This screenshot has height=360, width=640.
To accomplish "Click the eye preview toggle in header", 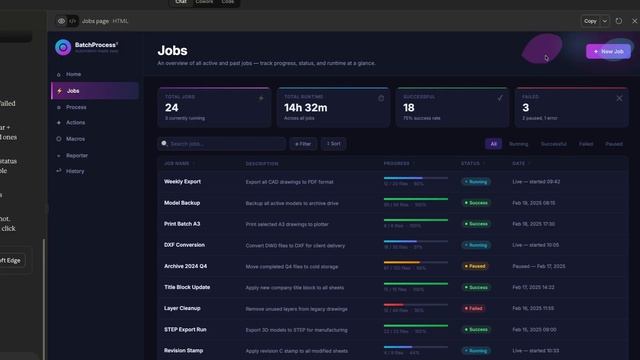I will [x=61, y=21].
